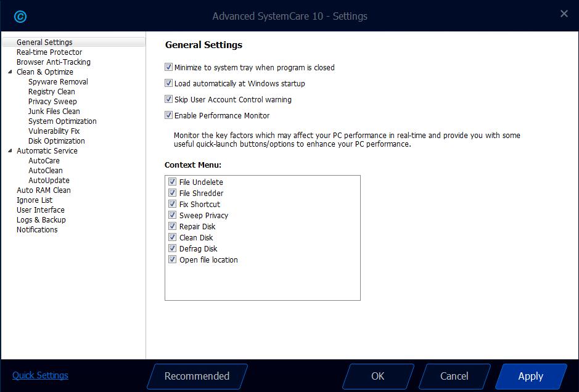Uncheck File Undelete context menu option
579x392 pixels.
(172, 182)
